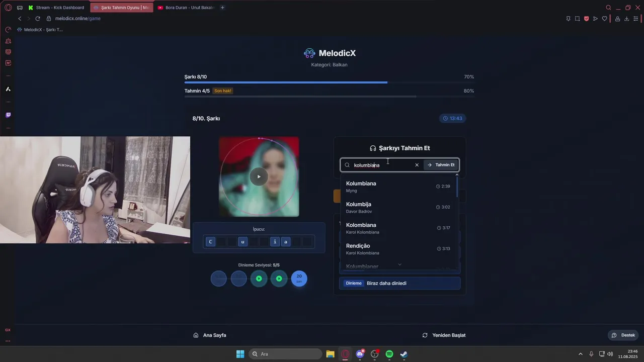The width and height of the screenshot is (644, 362).
Task: Open Windows Start menu
Action: (x=240, y=354)
